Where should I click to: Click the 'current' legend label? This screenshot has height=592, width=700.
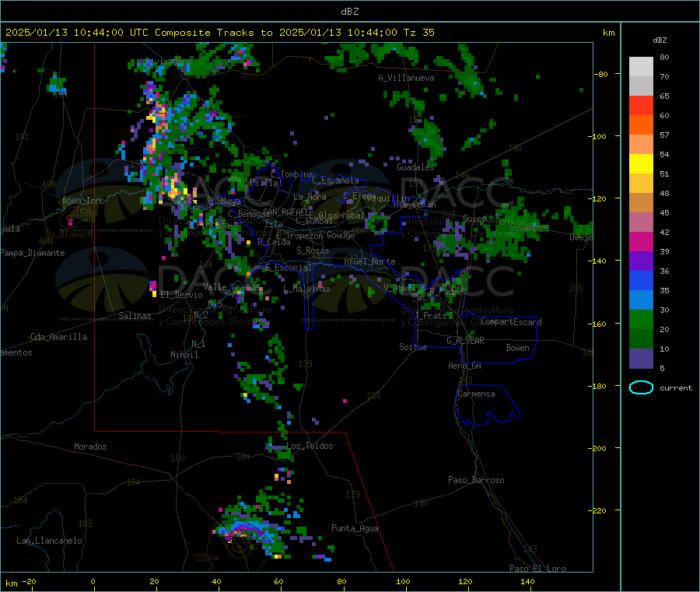tap(676, 388)
